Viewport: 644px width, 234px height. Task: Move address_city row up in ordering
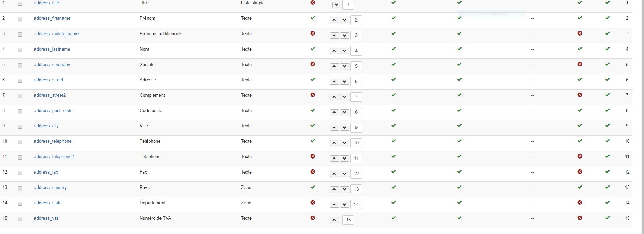click(x=334, y=128)
